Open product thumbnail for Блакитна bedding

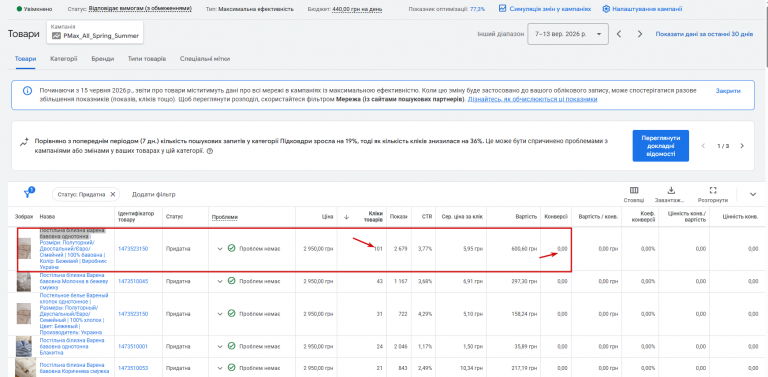tap(24, 347)
